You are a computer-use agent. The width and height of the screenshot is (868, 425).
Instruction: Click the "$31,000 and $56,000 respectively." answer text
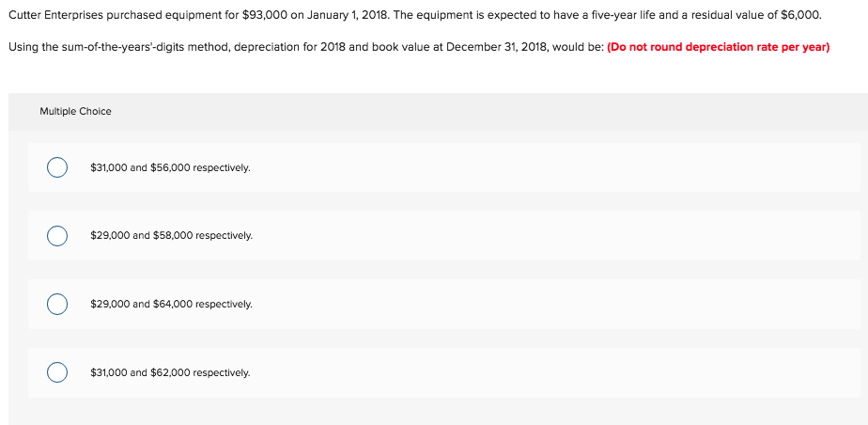pyautogui.click(x=171, y=167)
